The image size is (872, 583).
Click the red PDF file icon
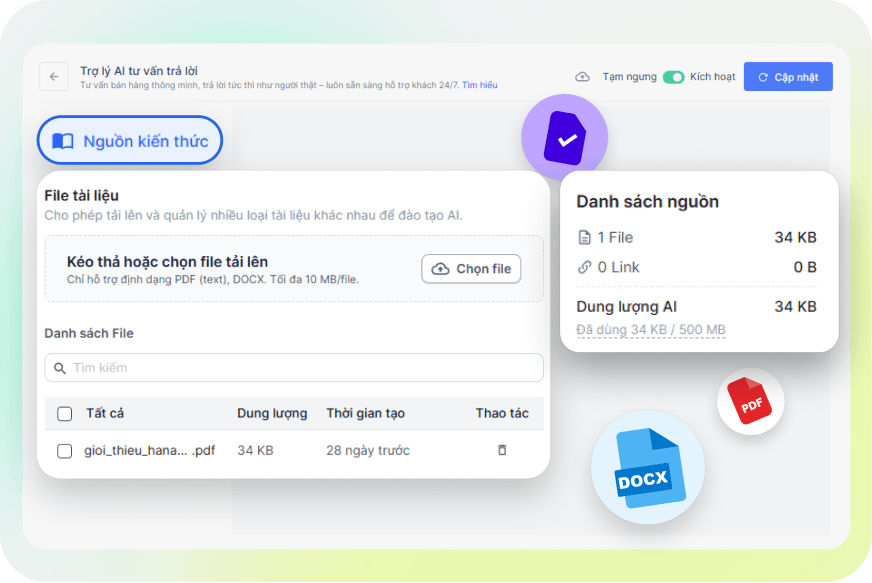[x=750, y=401]
